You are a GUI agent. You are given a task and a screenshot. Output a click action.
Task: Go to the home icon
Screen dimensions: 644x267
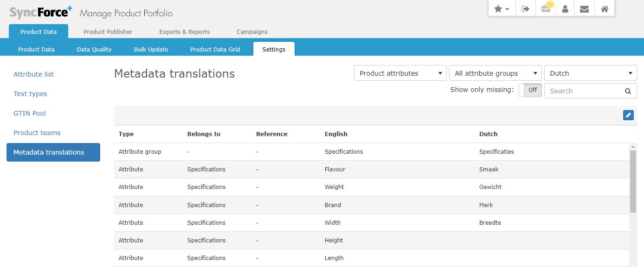tap(605, 9)
